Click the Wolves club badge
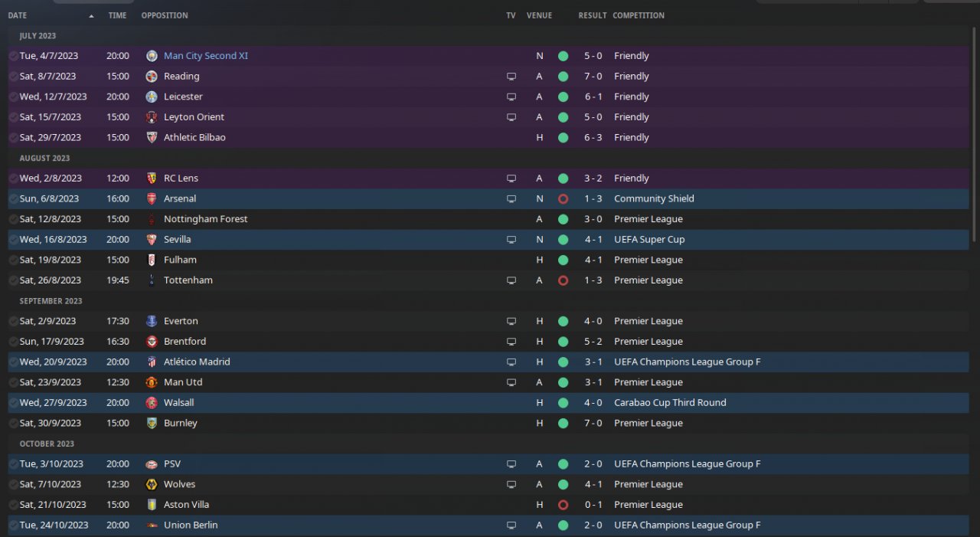This screenshot has height=537, width=980. (x=152, y=484)
